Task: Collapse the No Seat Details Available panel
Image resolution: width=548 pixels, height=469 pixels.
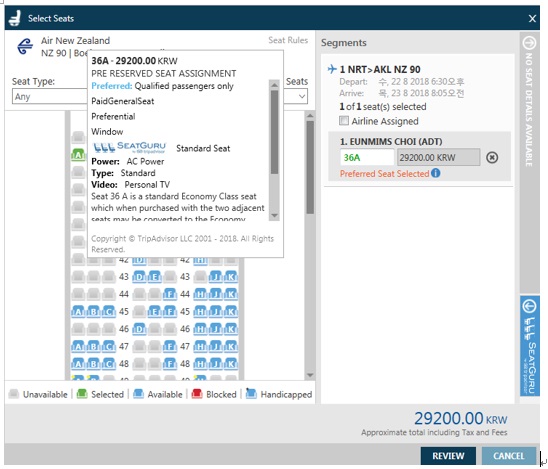Action: [529, 43]
